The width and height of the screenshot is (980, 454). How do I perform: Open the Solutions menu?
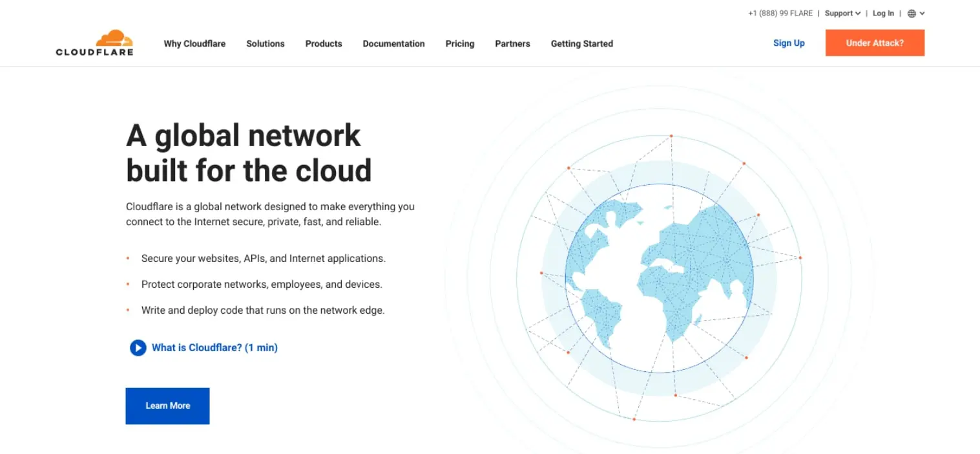click(x=265, y=44)
